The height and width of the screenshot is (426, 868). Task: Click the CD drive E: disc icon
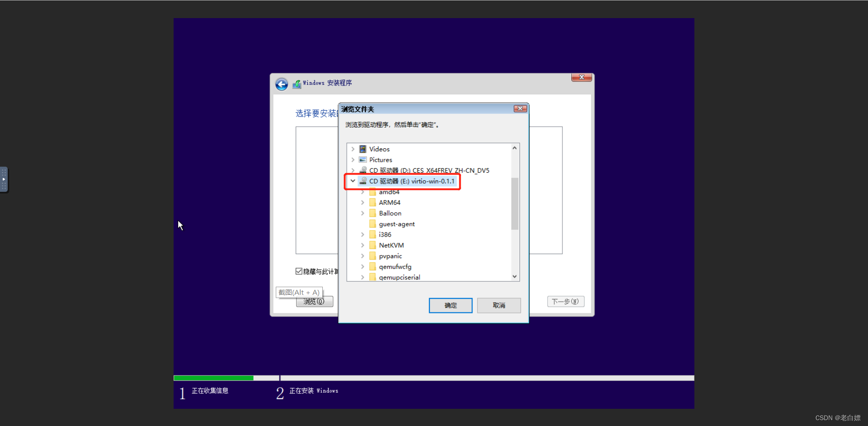point(363,181)
